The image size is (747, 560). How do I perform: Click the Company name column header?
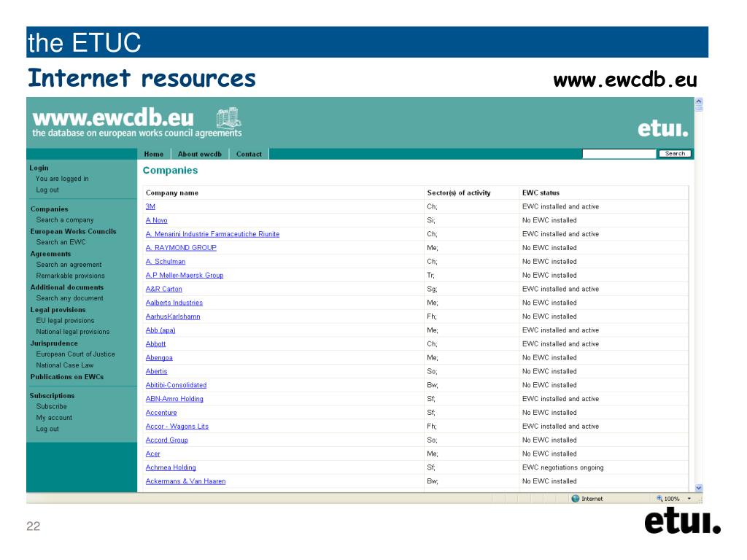tap(172, 192)
